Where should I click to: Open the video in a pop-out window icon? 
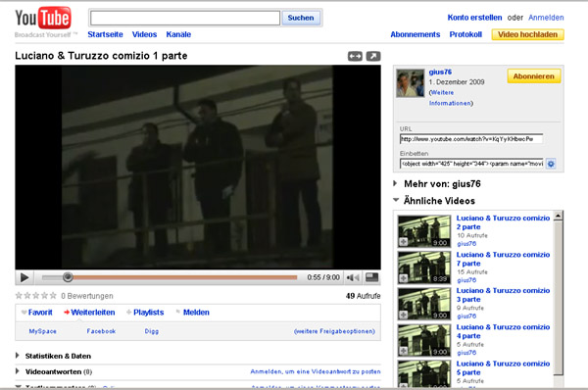[x=373, y=56]
